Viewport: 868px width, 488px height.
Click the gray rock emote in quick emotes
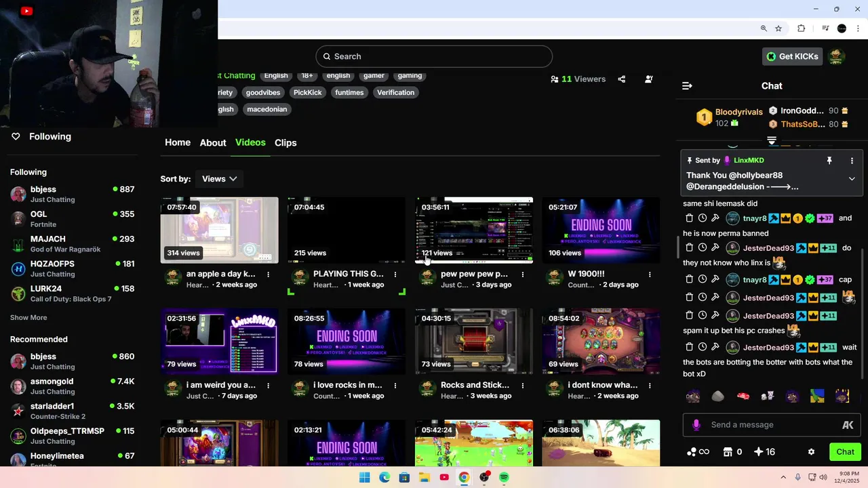coord(717,396)
